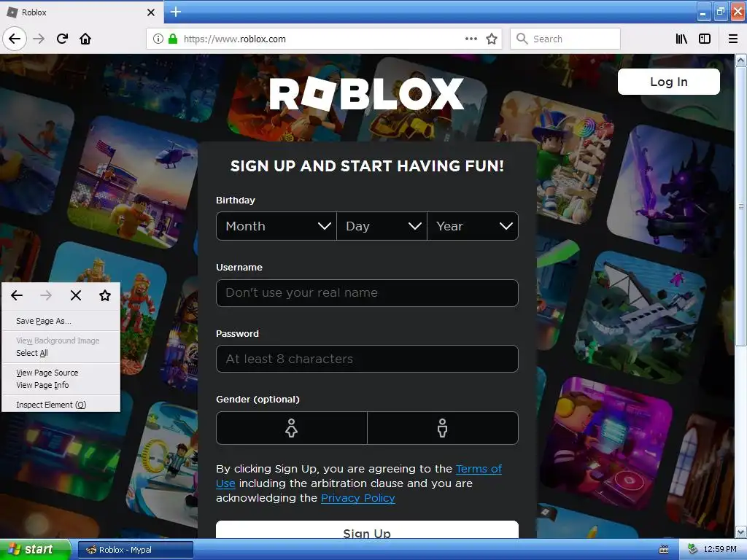Screen dimensions: 747x560
Task: Click Forward arrow in the context menu
Action: [x=46, y=296]
